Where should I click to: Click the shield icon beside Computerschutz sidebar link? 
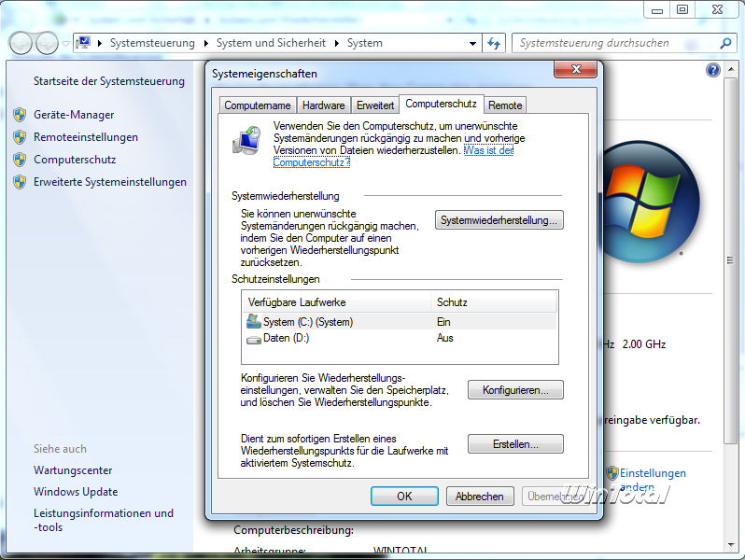coord(20,160)
